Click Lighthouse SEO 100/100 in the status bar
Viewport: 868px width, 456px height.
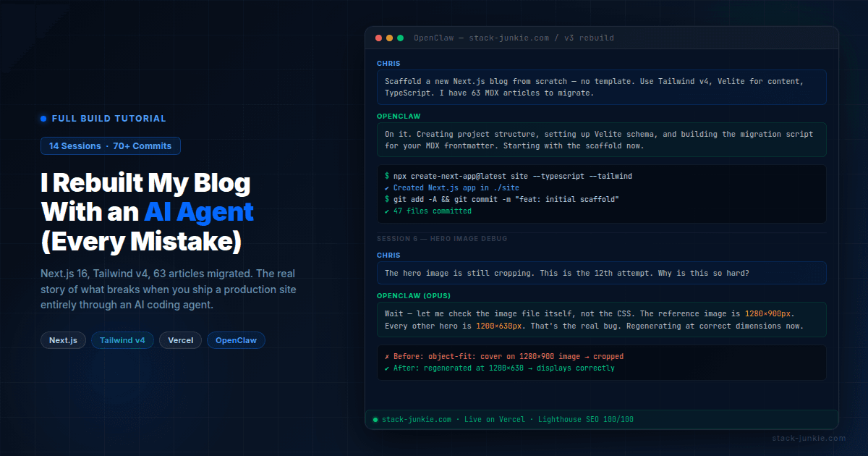[x=586, y=420]
